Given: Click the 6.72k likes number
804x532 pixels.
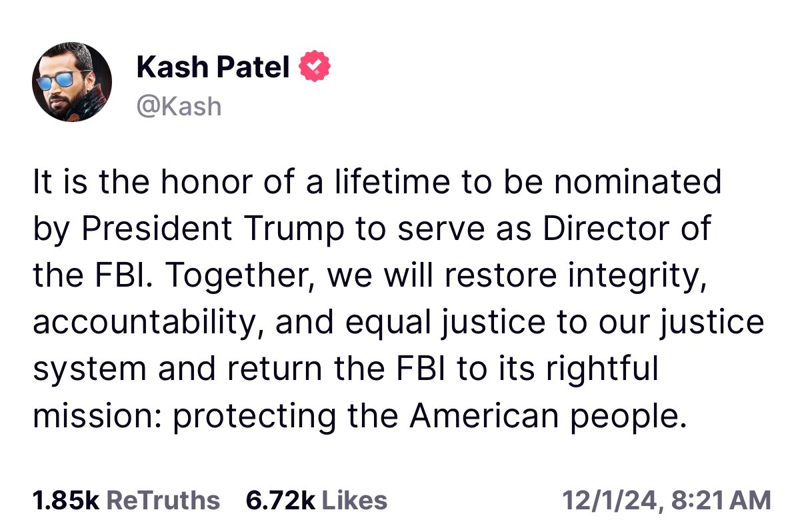Looking at the screenshot, I should click(x=280, y=500).
